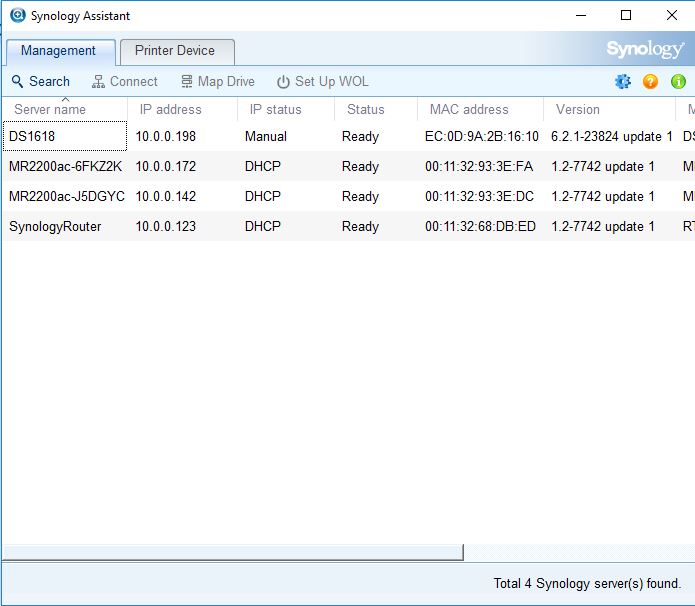Sort by the Version column header
Image resolution: width=695 pixels, height=606 pixels.
point(609,109)
